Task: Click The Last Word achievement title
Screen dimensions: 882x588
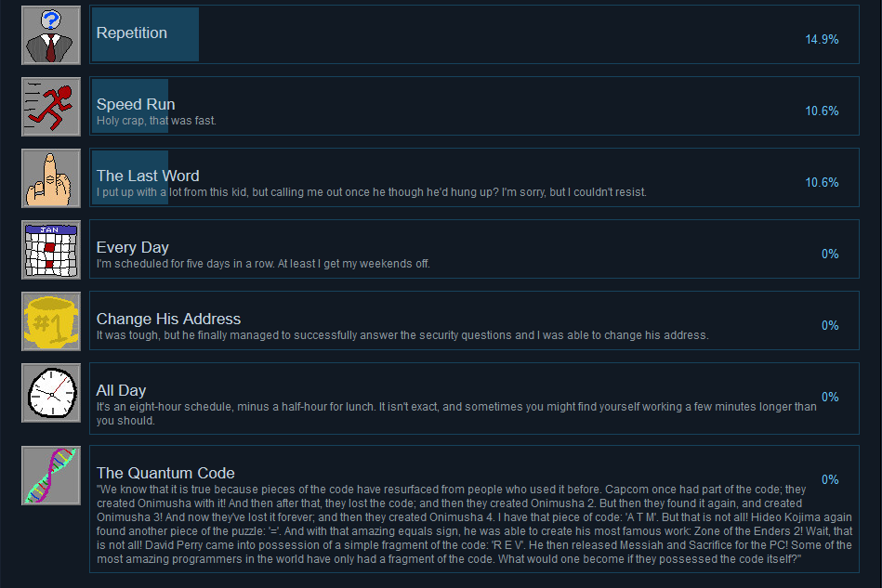Action: pyautogui.click(x=148, y=176)
